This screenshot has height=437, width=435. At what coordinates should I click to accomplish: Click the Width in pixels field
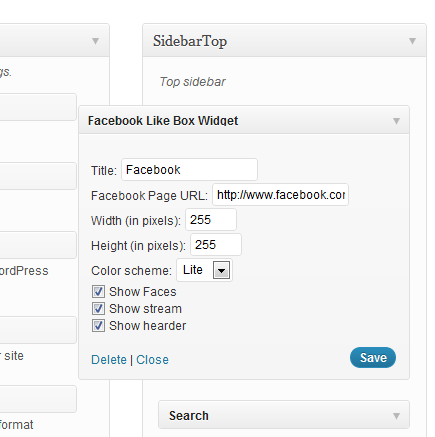coord(211,220)
